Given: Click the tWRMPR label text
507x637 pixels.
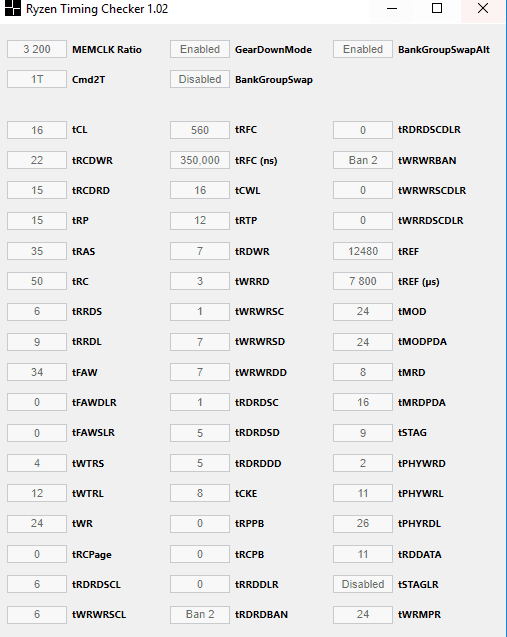Looking at the screenshot, I should click(419, 615).
